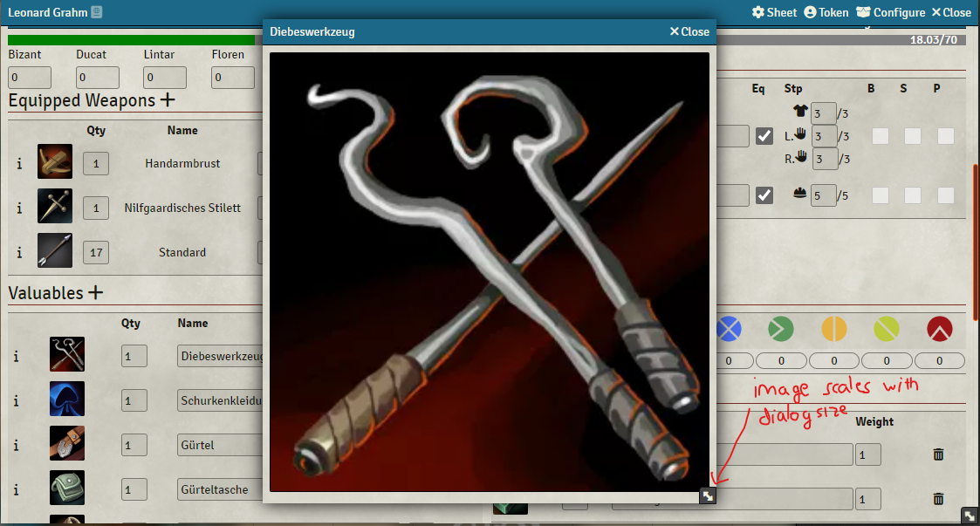Delete the first item with trash icon
Viewport: 980px width, 526px height.
[x=938, y=454]
